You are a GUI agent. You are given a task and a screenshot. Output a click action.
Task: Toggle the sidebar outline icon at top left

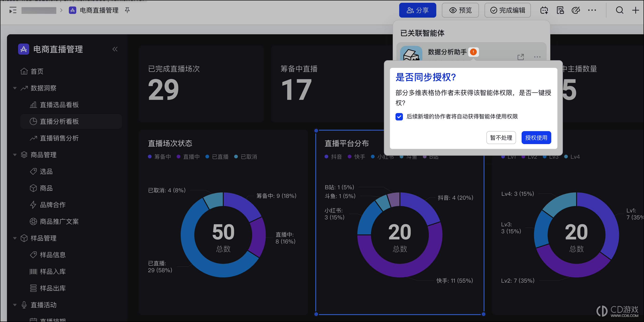tap(13, 10)
